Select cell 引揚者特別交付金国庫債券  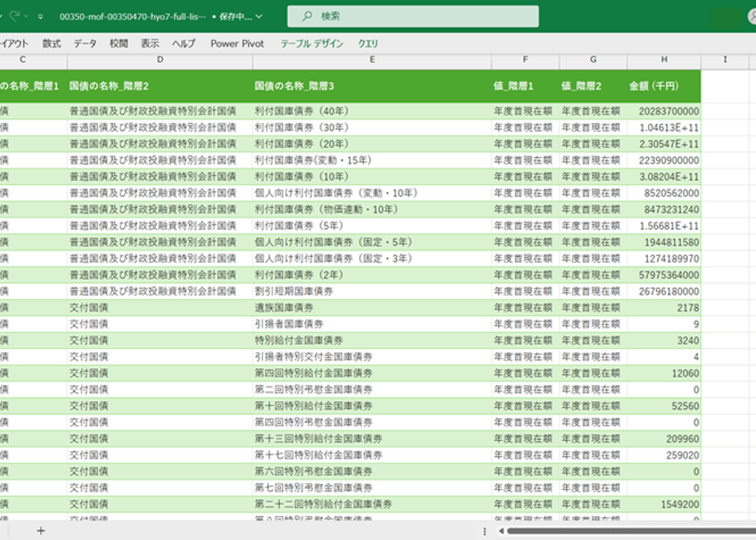point(371,357)
